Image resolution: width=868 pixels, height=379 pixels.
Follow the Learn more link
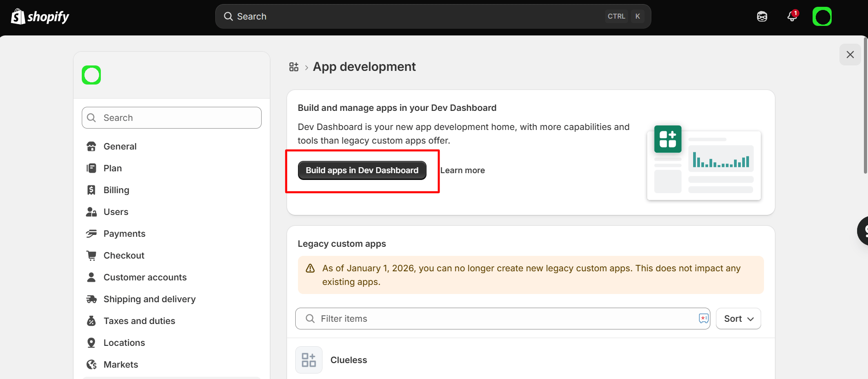click(462, 170)
